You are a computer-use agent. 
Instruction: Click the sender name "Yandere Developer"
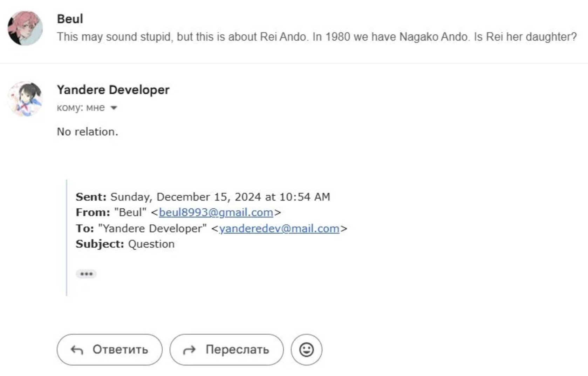[x=113, y=90]
